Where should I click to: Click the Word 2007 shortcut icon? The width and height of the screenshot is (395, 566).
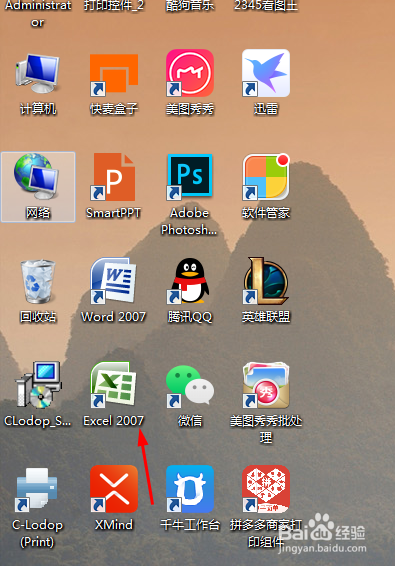113,281
